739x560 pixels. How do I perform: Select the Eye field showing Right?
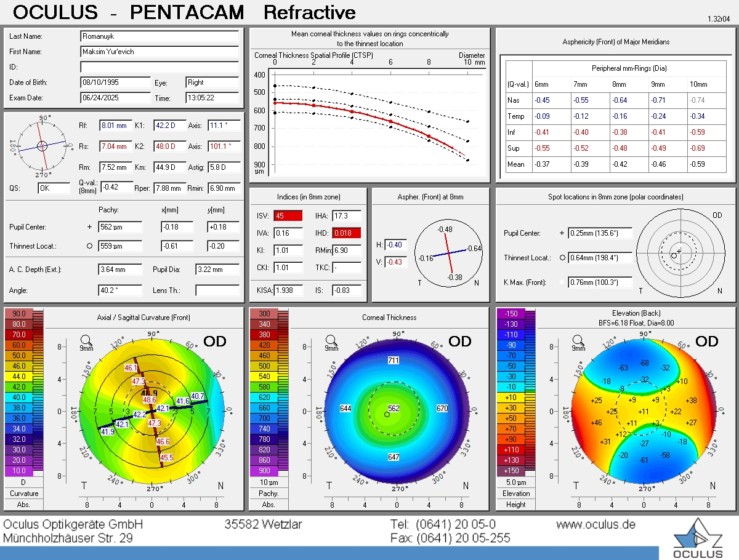tap(212, 82)
